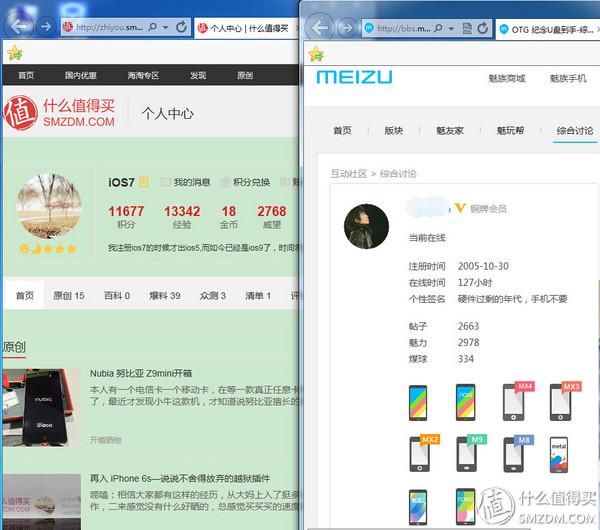Select the 原创 15 profile tab
Screen dimensions: 600x530
(x=69, y=295)
